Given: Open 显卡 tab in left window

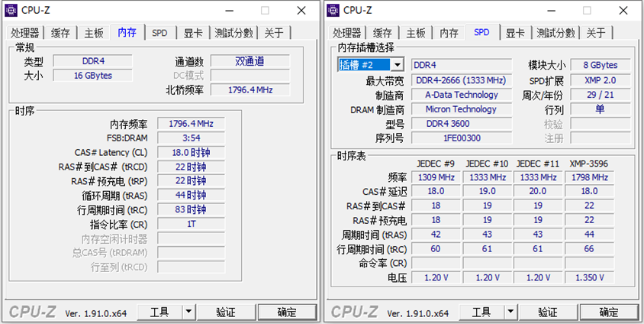Looking at the screenshot, I should (193, 33).
